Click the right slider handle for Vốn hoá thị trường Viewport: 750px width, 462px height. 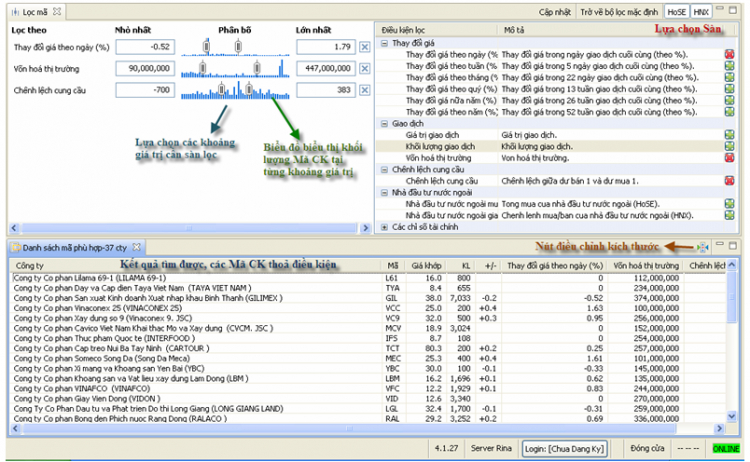pos(257,68)
